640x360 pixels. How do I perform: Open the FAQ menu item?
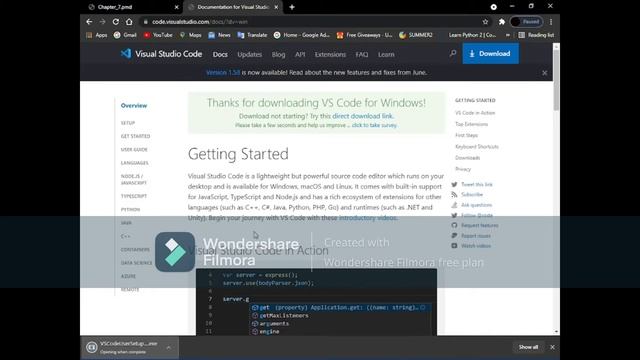[x=362, y=54]
